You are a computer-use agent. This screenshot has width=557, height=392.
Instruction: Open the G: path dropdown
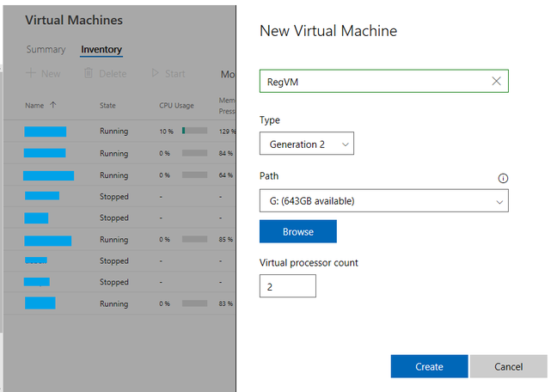tap(384, 201)
